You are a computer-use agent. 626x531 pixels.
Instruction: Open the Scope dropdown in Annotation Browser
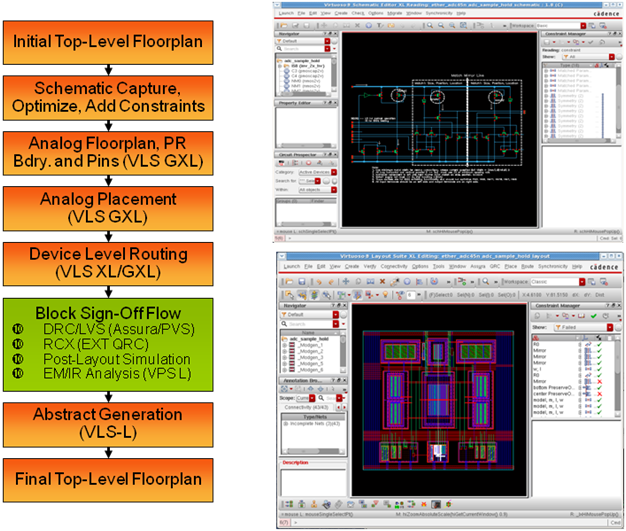[312, 398]
